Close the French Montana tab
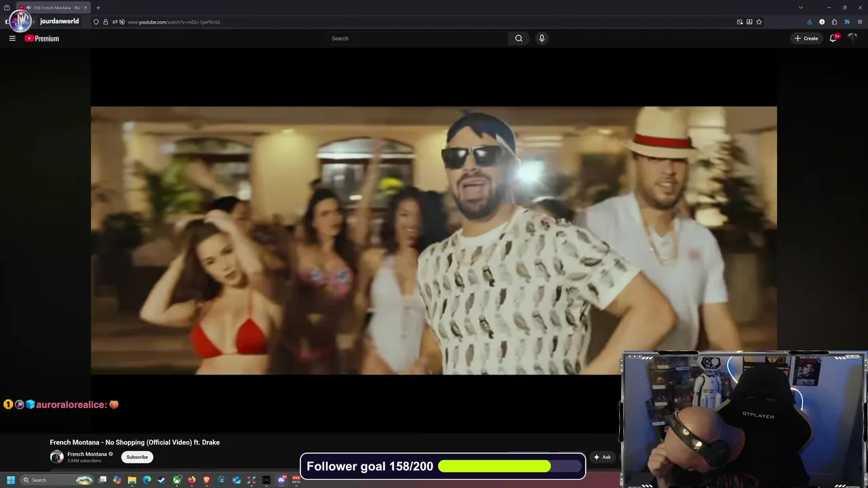This screenshot has width=868, height=488. [x=85, y=7]
